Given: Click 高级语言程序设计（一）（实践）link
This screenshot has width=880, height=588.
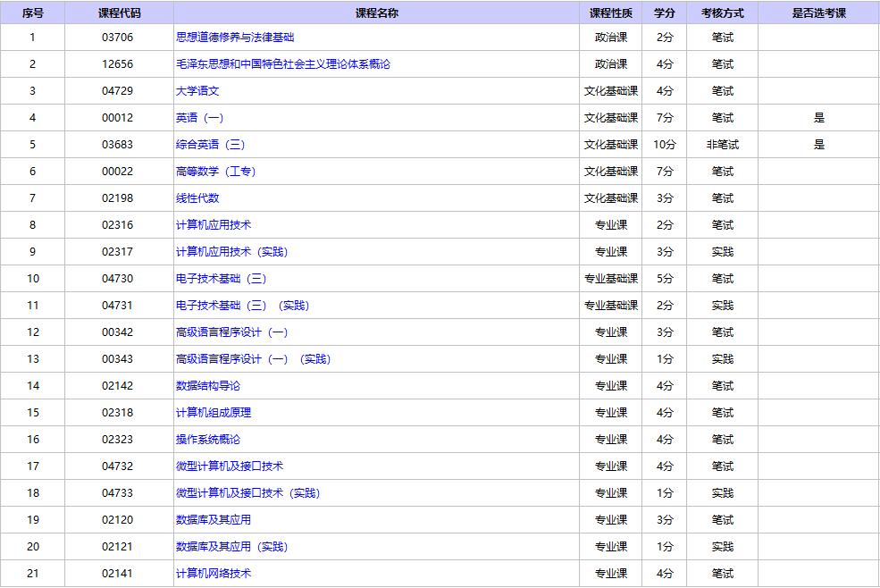Looking at the screenshot, I should click(x=254, y=359).
